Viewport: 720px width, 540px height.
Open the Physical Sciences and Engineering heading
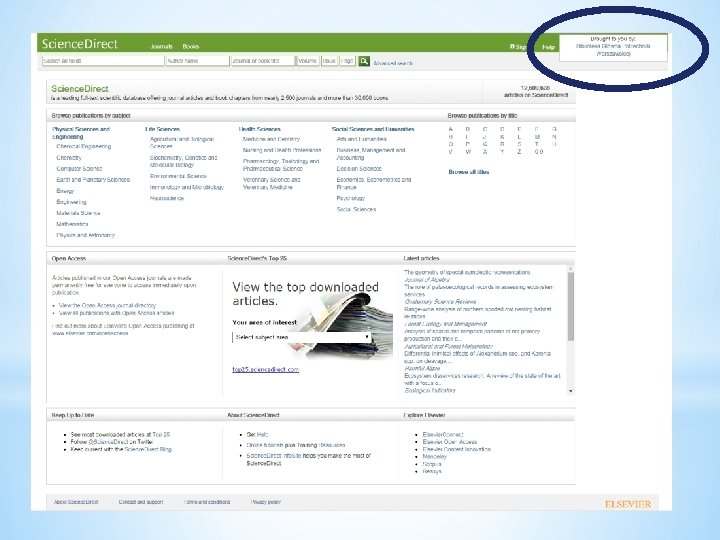(81, 133)
